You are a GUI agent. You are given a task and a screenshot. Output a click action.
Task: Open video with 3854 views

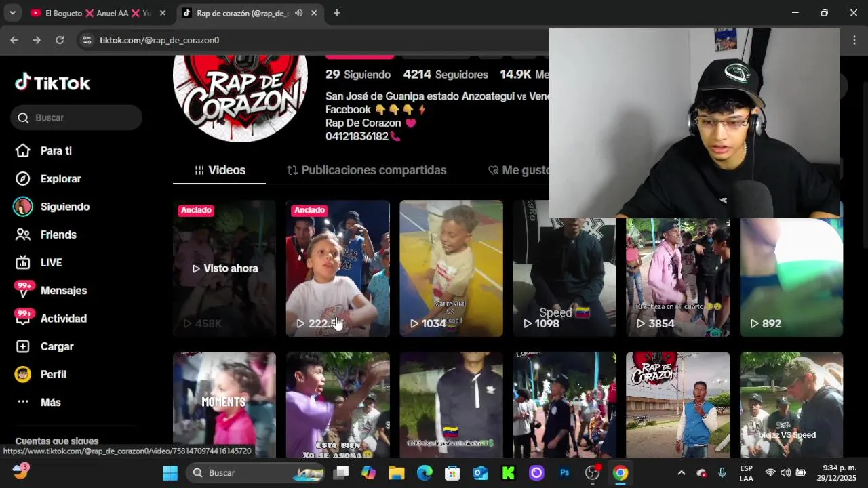tap(677, 278)
